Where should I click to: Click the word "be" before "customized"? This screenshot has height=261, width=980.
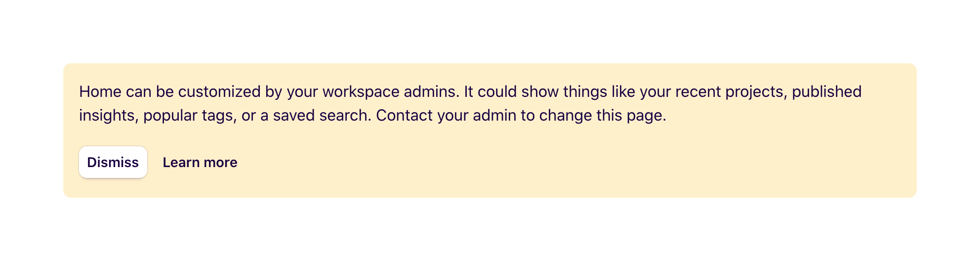165,91
